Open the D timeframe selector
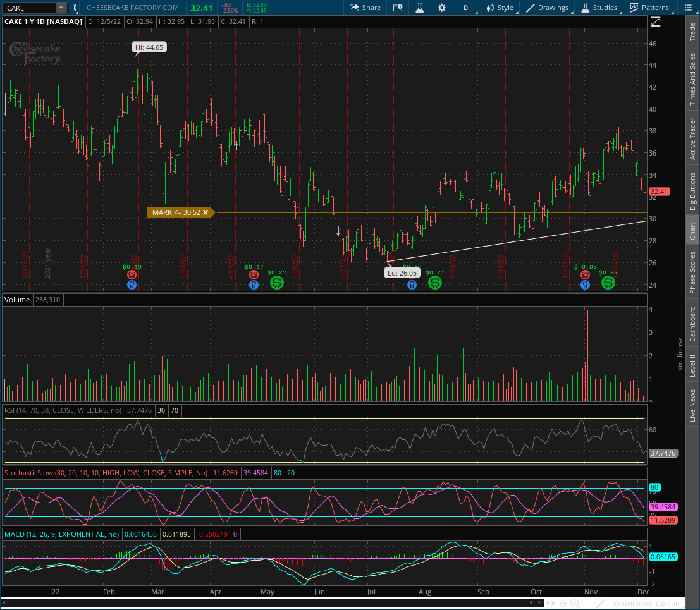 (x=465, y=8)
